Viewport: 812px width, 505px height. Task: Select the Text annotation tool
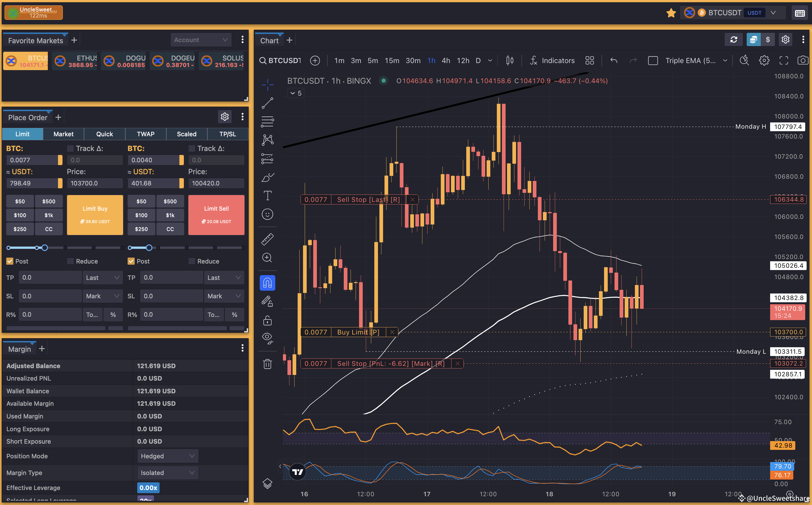(x=267, y=196)
